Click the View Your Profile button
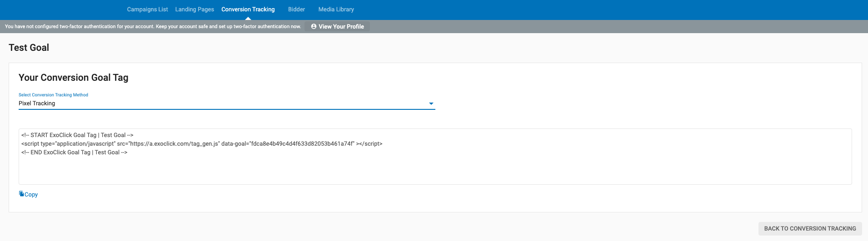868x241 pixels. [x=341, y=27]
